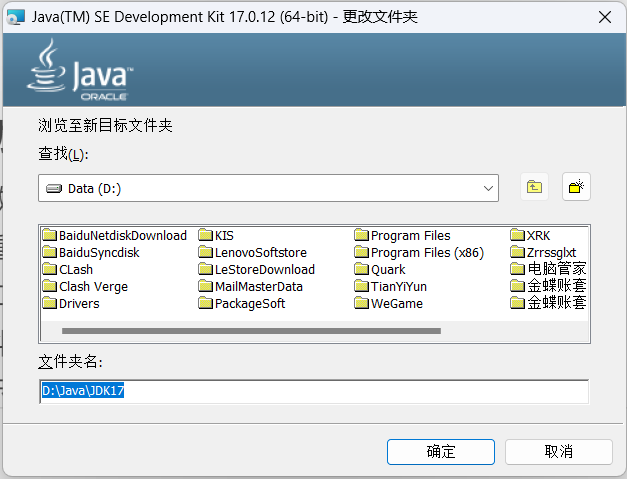Select the BaiduNetdiskDownload folder

(115, 236)
